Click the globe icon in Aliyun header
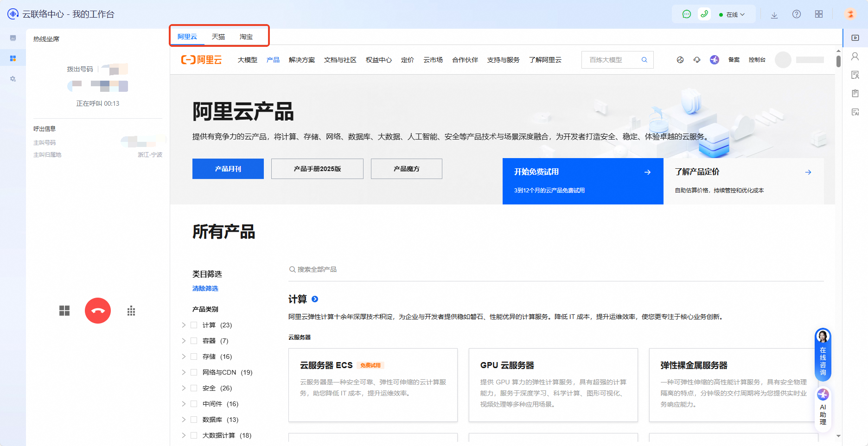 point(680,60)
